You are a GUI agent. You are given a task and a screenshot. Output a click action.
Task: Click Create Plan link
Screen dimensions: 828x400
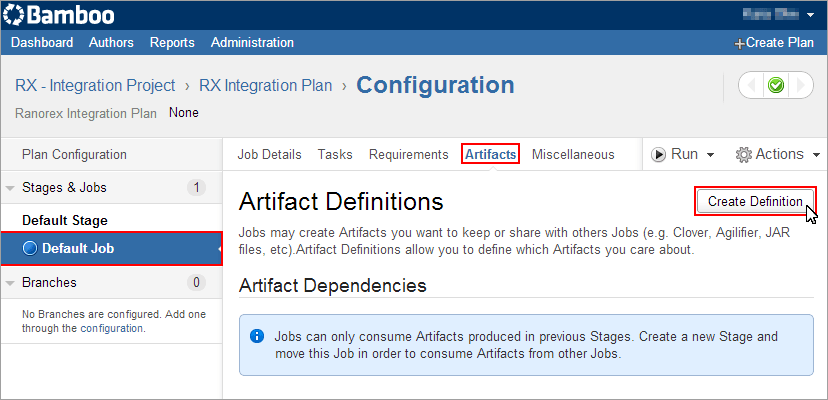(774, 43)
